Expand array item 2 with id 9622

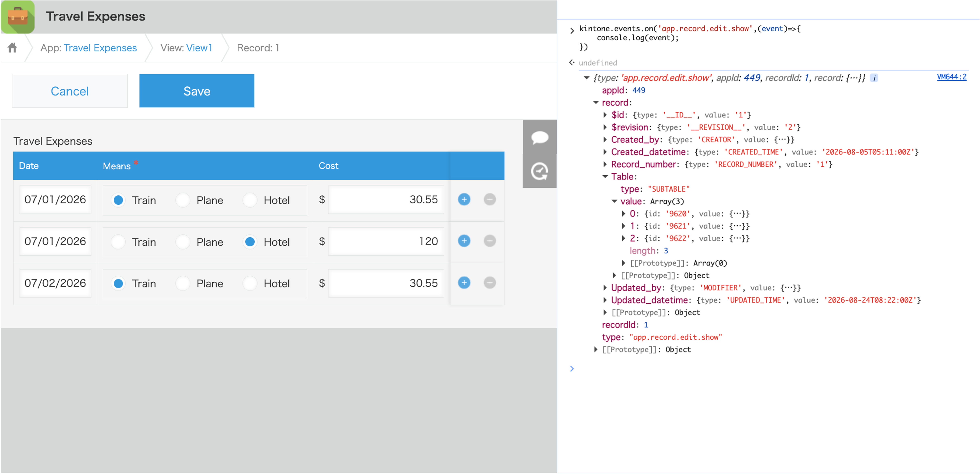click(x=624, y=238)
